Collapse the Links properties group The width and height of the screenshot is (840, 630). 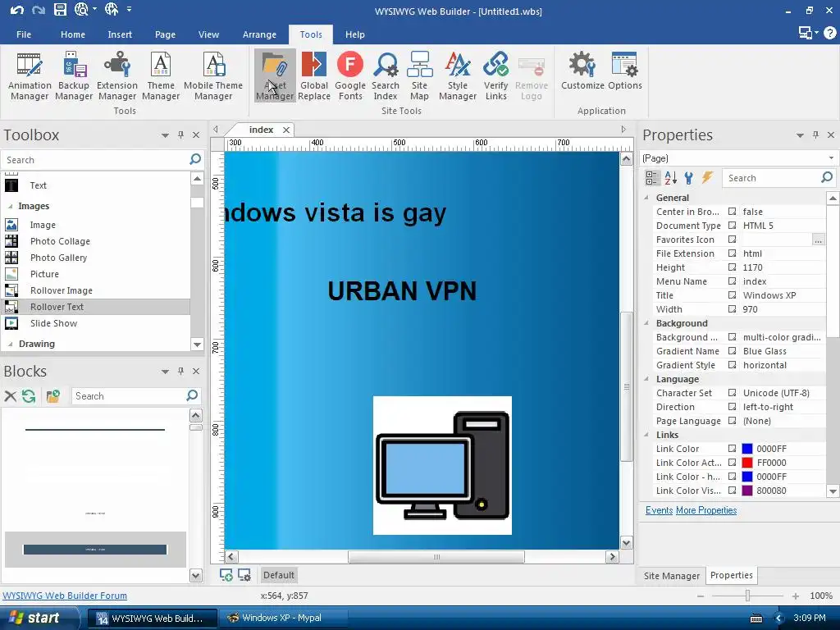point(646,435)
